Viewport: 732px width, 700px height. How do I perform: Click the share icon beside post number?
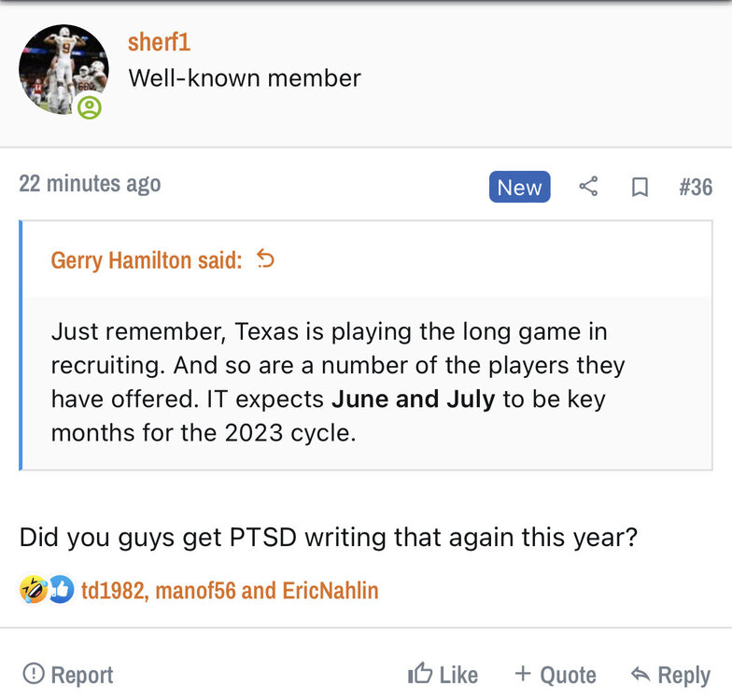click(x=588, y=187)
